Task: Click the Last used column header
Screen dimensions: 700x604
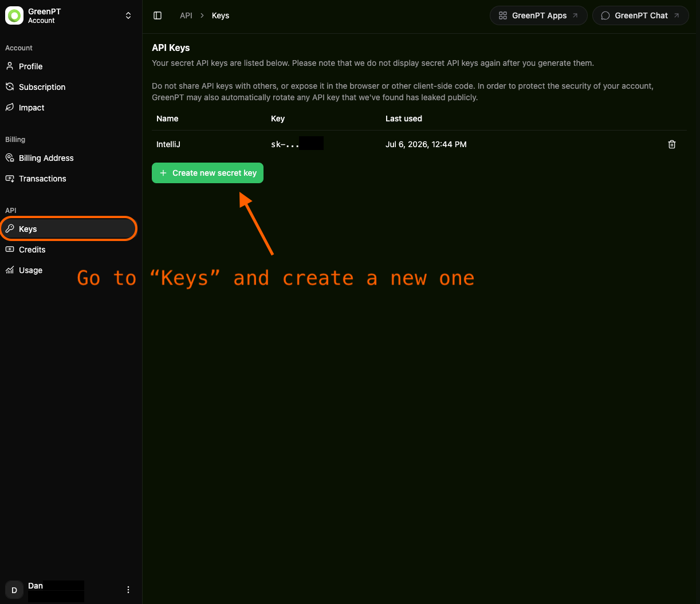Action: click(404, 119)
